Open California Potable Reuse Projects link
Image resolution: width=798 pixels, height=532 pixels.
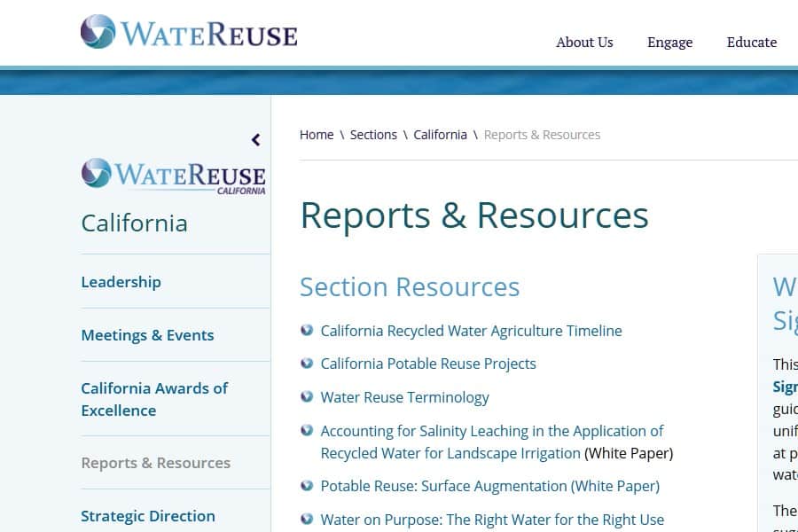[428, 364]
